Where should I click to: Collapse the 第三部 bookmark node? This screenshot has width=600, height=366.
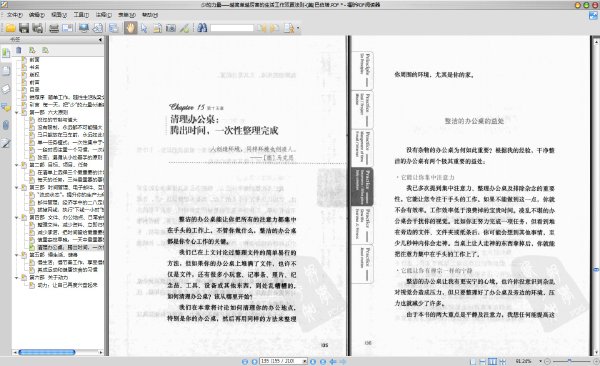click(x=16, y=188)
